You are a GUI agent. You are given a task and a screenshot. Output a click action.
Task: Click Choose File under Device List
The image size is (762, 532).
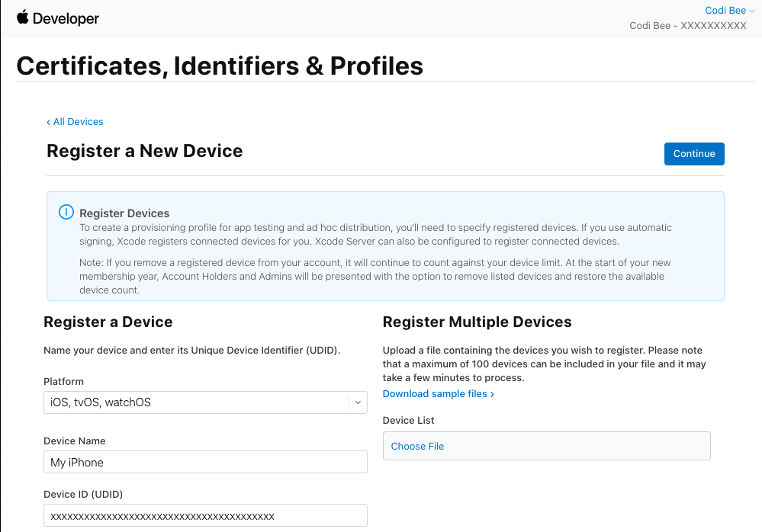417,447
